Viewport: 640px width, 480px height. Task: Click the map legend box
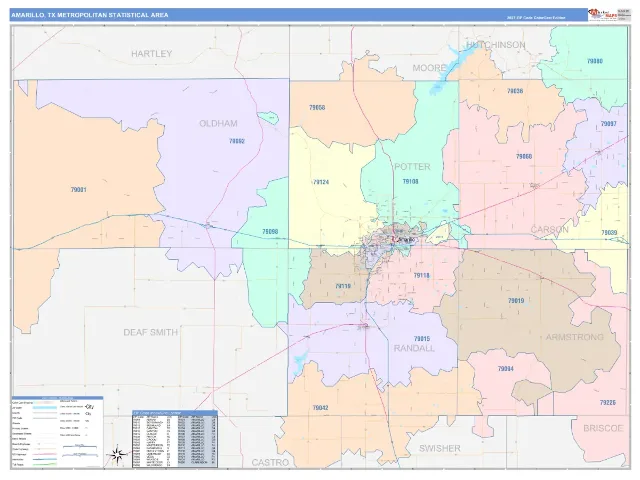[57, 431]
